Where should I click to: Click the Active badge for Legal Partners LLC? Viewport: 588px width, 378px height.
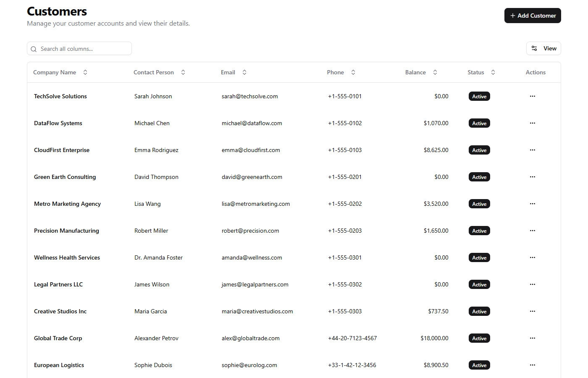tap(479, 284)
